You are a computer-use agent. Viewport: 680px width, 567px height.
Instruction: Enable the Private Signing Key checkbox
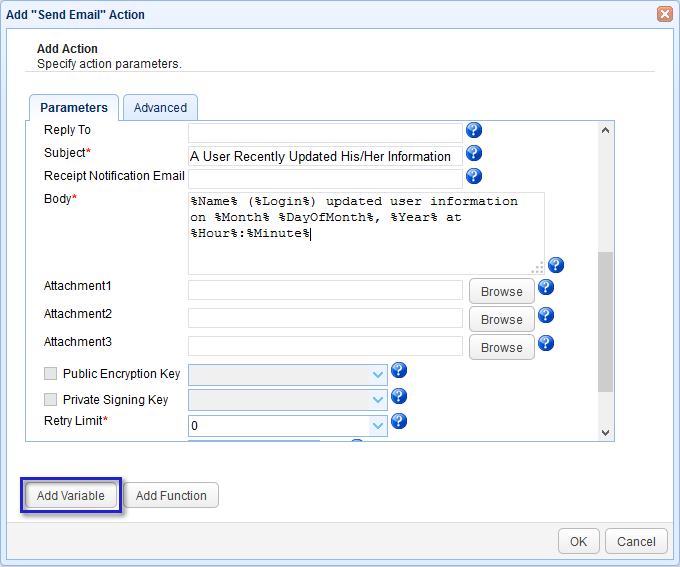[50, 400]
